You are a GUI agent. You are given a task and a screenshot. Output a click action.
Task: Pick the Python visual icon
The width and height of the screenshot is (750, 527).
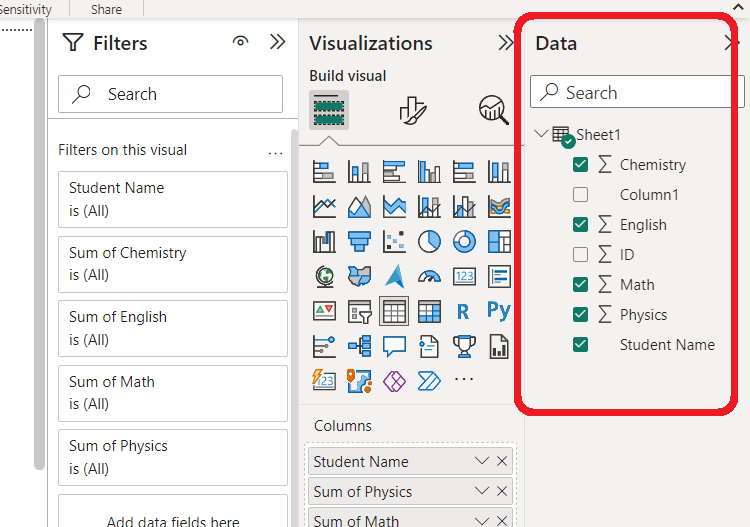(498, 311)
